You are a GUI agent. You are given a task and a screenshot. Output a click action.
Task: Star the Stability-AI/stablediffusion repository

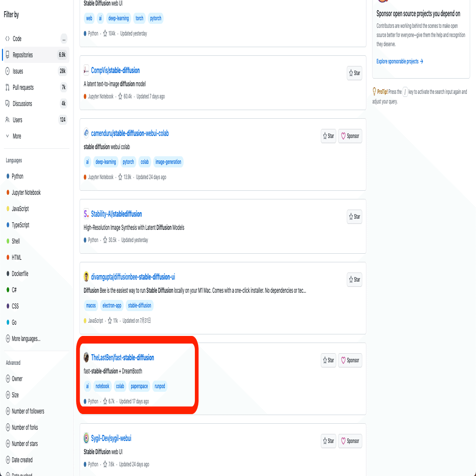[x=354, y=217]
